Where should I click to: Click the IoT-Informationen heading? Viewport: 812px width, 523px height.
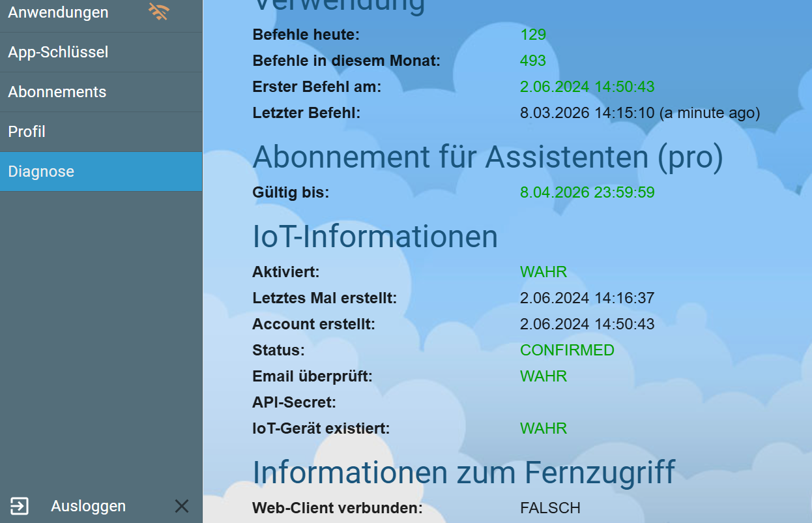tap(375, 236)
